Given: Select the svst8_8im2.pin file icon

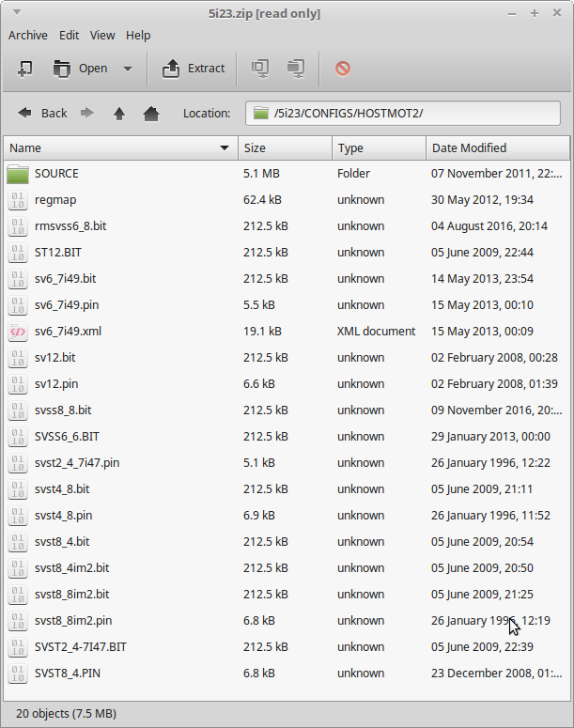Looking at the screenshot, I should point(18,621).
